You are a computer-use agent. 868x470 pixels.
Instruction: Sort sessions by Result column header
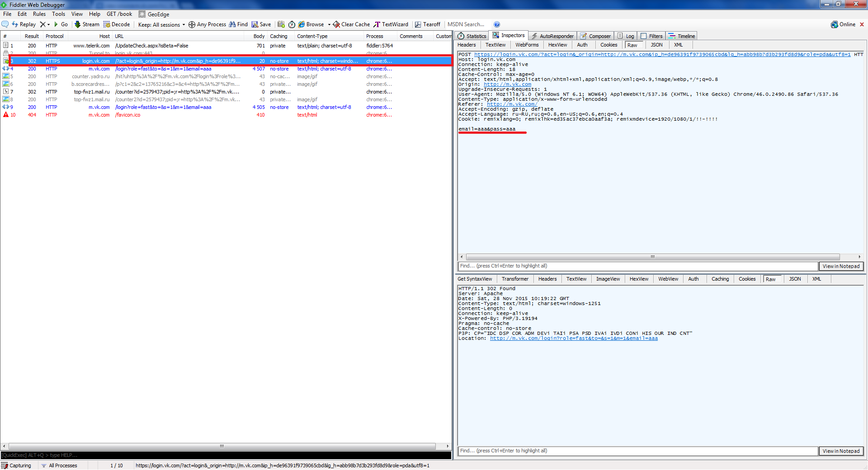coord(32,36)
